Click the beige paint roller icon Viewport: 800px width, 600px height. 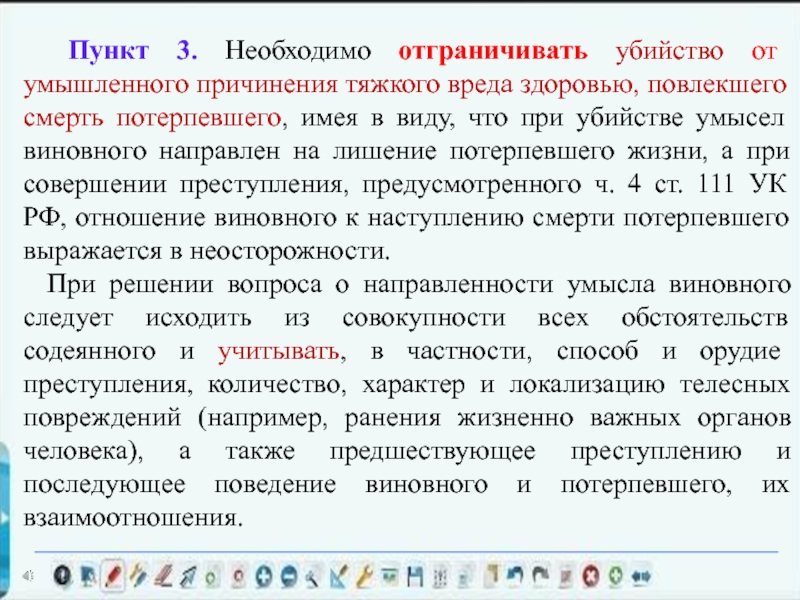(491, 576)
